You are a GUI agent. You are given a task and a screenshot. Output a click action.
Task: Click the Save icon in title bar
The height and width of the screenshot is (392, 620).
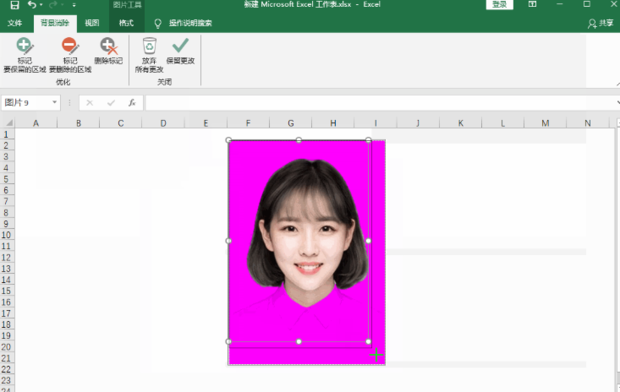15,5
